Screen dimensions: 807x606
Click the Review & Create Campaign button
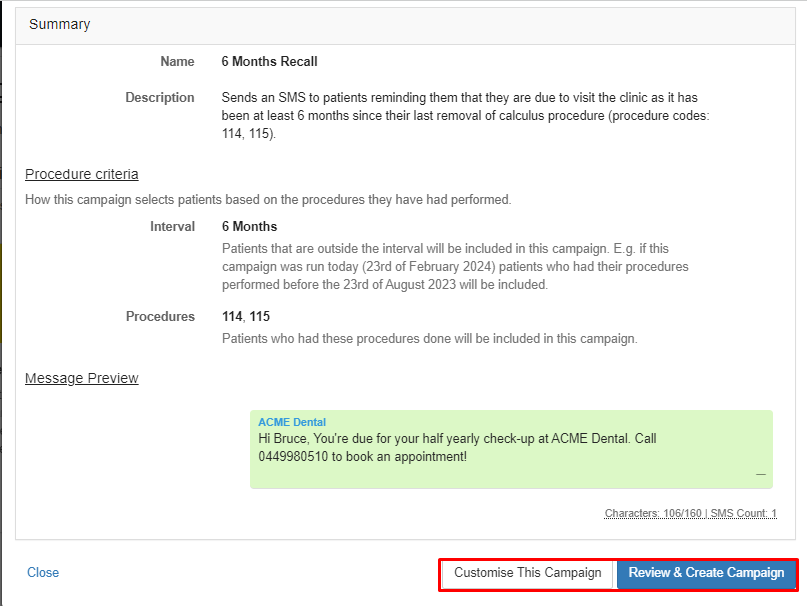706,574
